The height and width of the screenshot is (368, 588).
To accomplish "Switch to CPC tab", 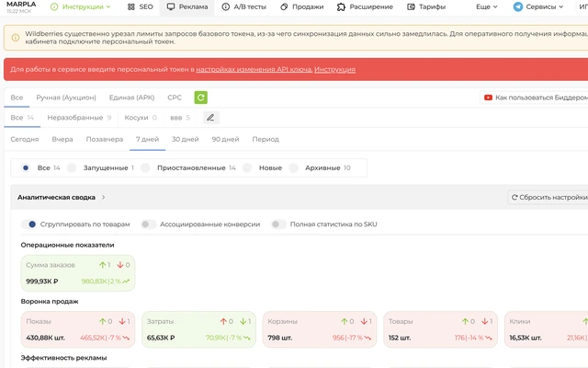I will click(175, 98).
